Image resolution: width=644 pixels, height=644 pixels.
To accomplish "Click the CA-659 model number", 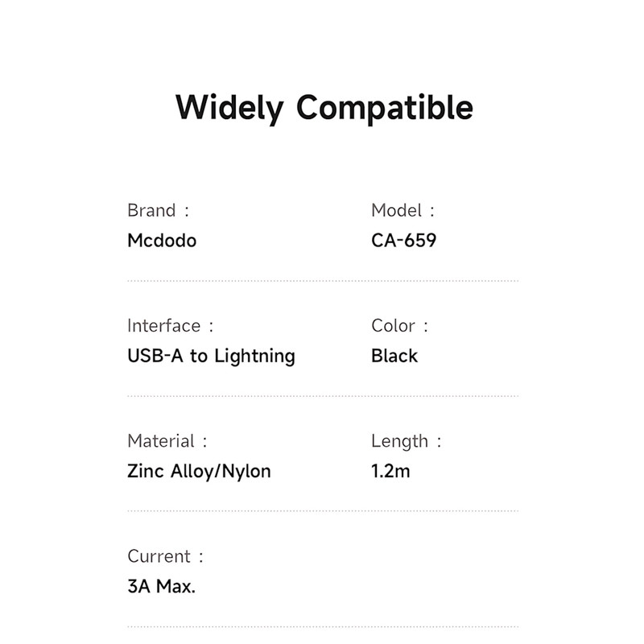I will click(404, 241).
